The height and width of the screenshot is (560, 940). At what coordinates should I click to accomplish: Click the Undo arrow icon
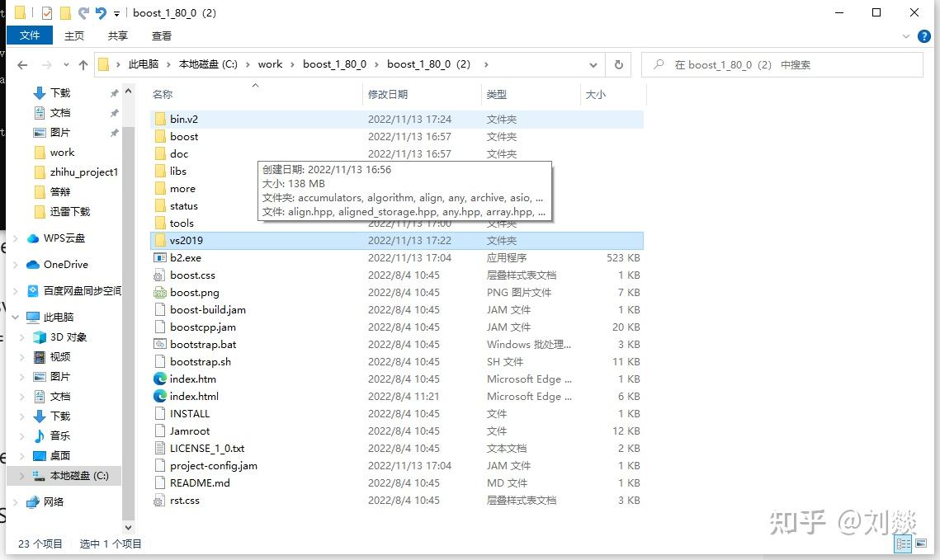pyautogui.click(x=101, y=12)
